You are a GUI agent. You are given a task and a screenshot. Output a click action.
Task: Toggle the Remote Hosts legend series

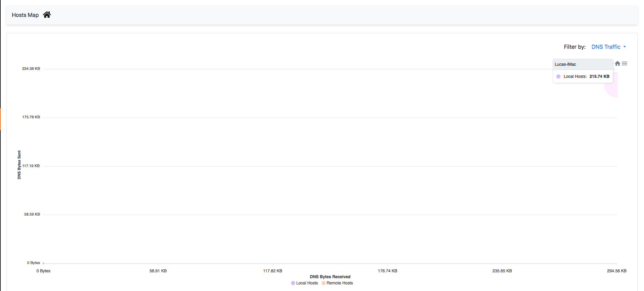pyautogui.click(x=337, y=283)
